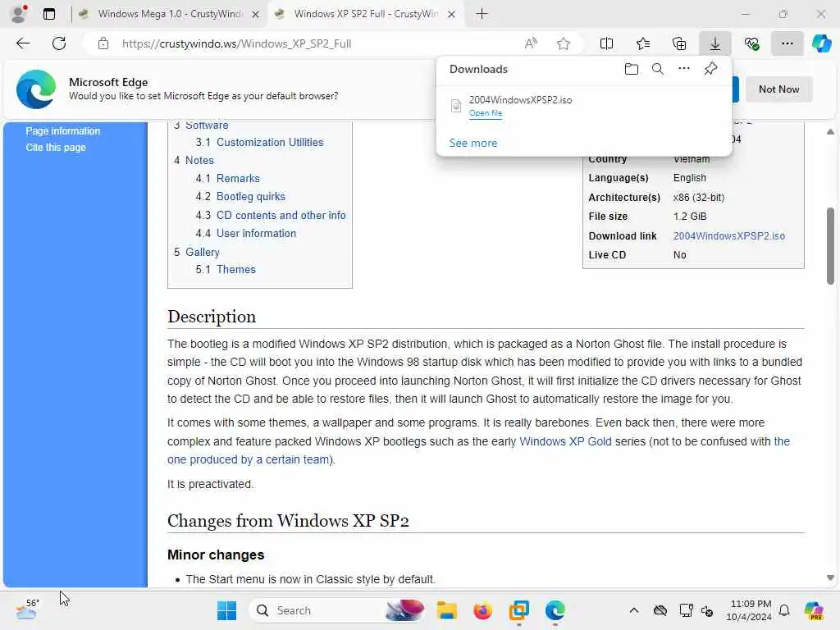The image size is (840, 630).
Task: Click the network display tray icon
Action: pyautogui.click(x=686, y=610)
